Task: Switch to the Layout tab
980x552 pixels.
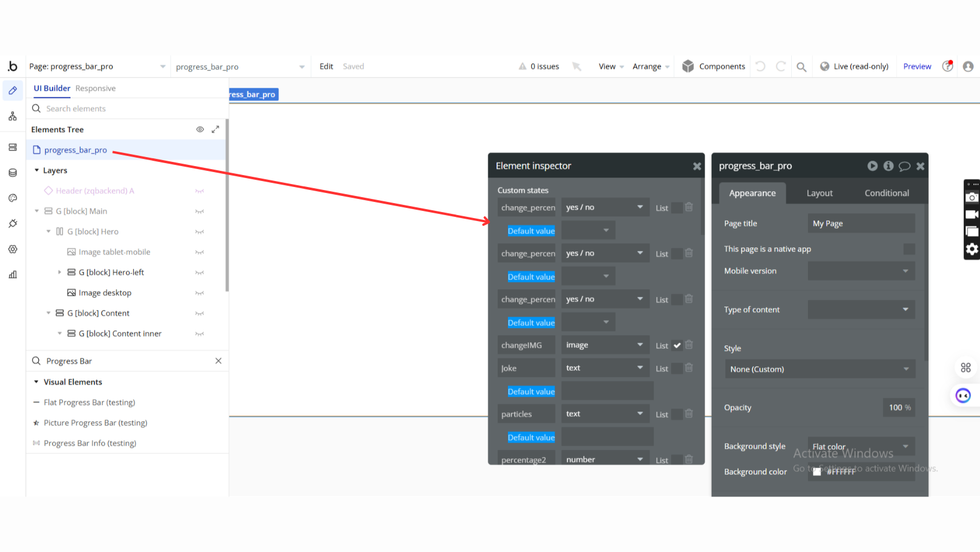Action: (819, 193)
